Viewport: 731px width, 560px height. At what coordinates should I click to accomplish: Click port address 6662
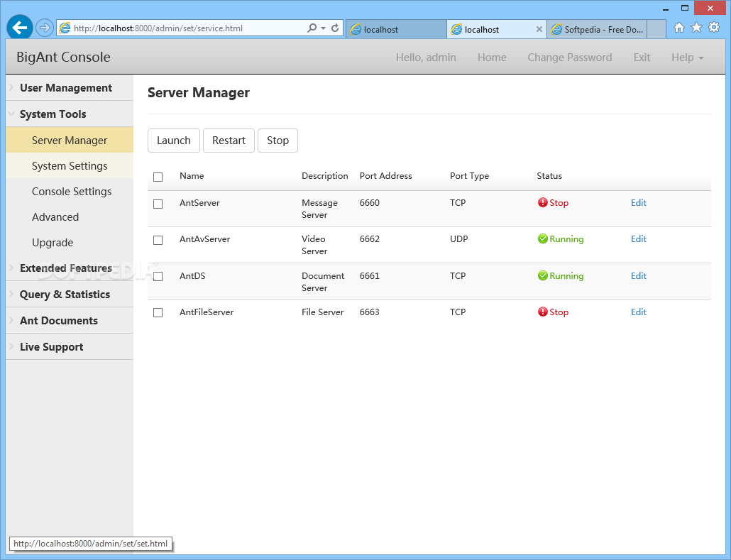370,238
